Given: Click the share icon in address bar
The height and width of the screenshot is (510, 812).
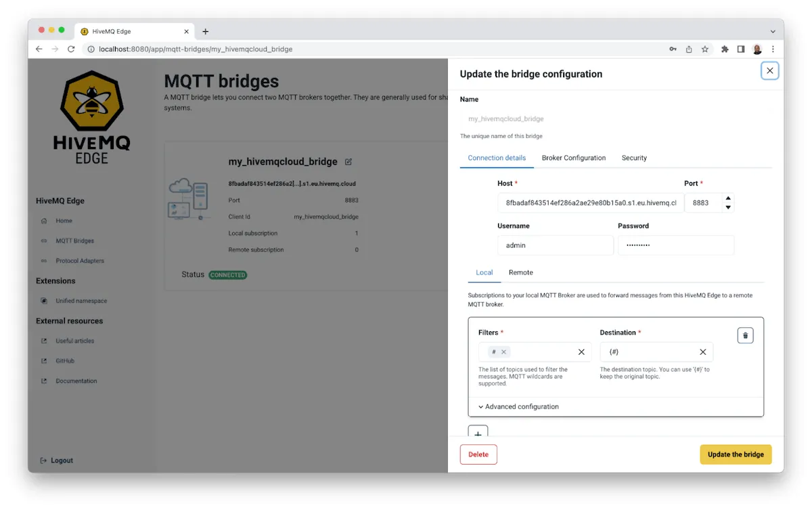Looking at the screenshot, I should click(x=689, y=49).
